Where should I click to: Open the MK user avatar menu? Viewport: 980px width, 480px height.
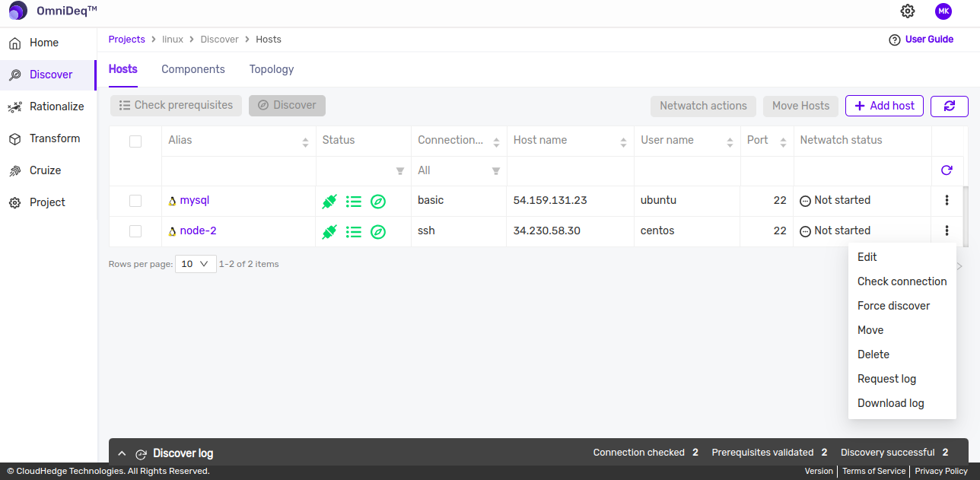point(943,11)
